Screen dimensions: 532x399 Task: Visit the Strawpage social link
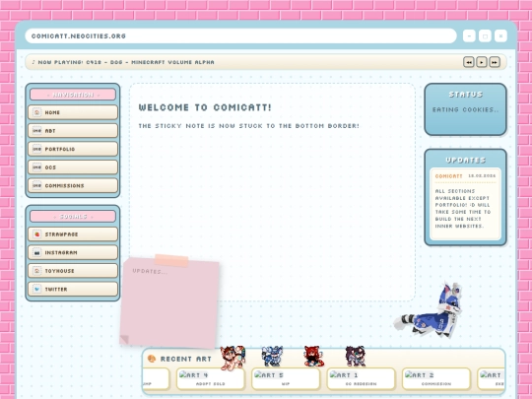click(73, 234)
